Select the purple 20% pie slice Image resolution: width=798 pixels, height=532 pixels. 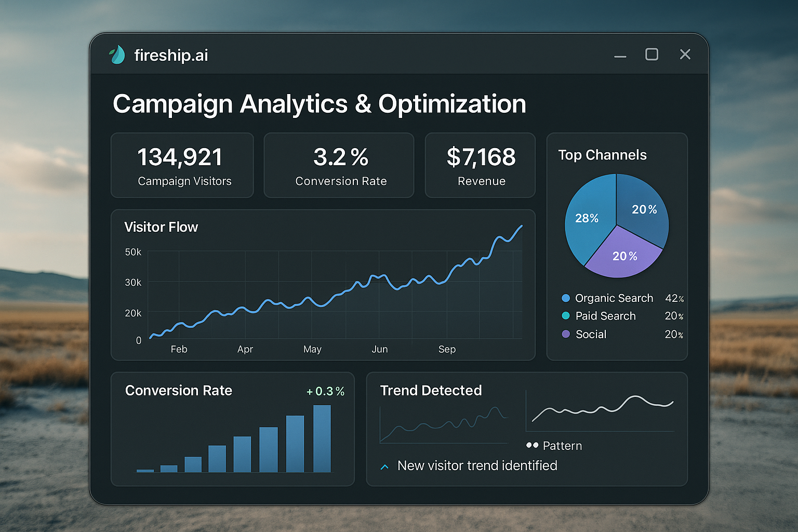624,256
